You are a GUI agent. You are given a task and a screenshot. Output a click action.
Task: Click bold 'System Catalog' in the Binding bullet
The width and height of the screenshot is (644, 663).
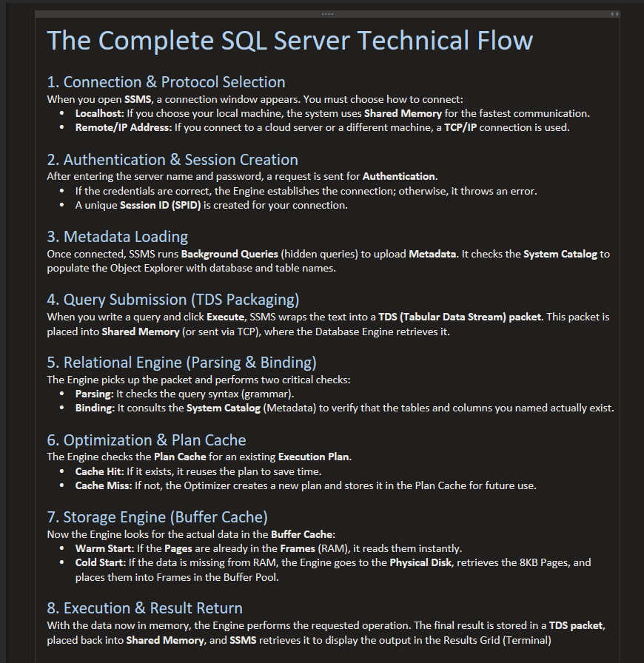pos(224,408)
